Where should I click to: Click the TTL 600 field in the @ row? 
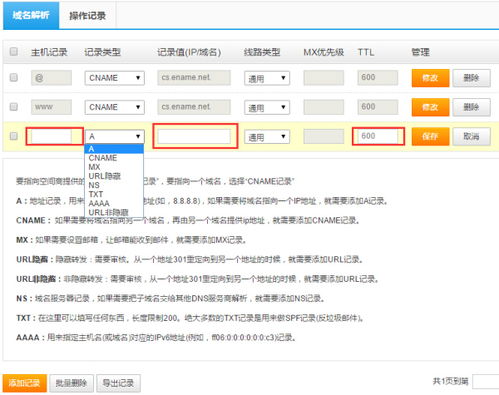(x=378, y=78)
